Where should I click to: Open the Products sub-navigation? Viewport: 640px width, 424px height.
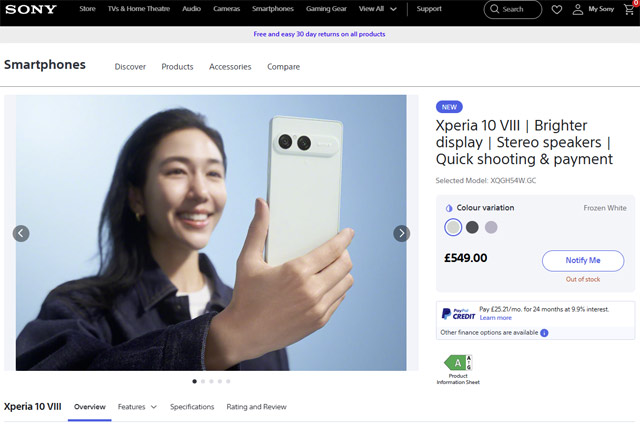tap(177, 67)
